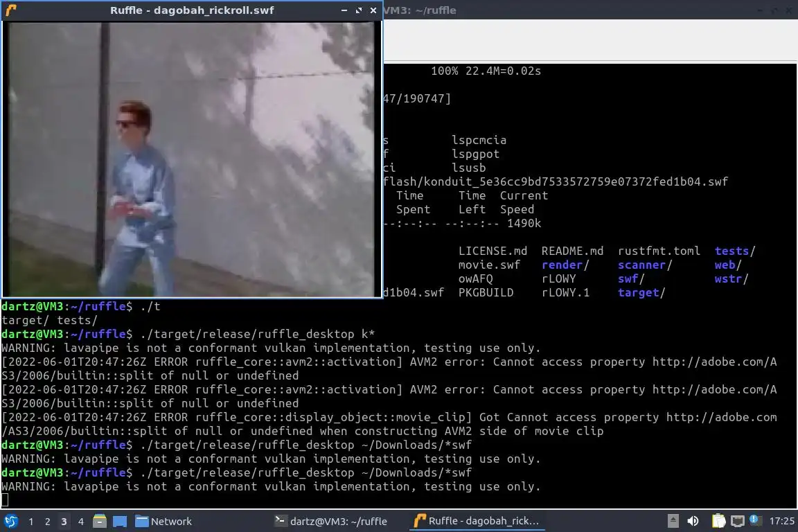
Task: Activate the Ruffle dagobah_rick taskbar entry
Action: point(477,522)
